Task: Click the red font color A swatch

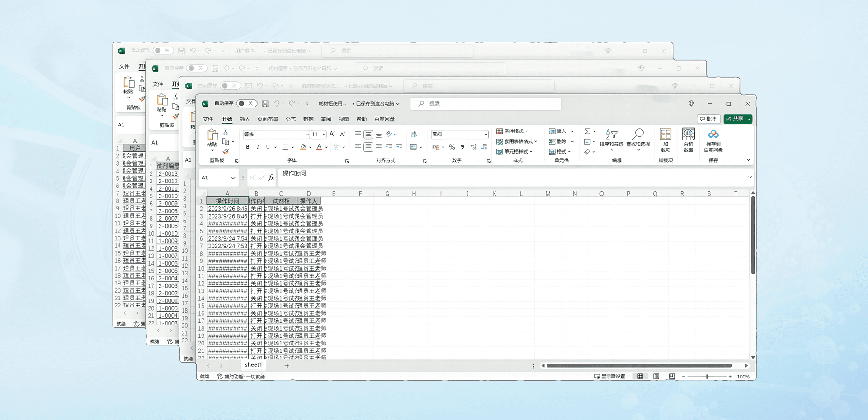Action: click(x=319, y=147)
